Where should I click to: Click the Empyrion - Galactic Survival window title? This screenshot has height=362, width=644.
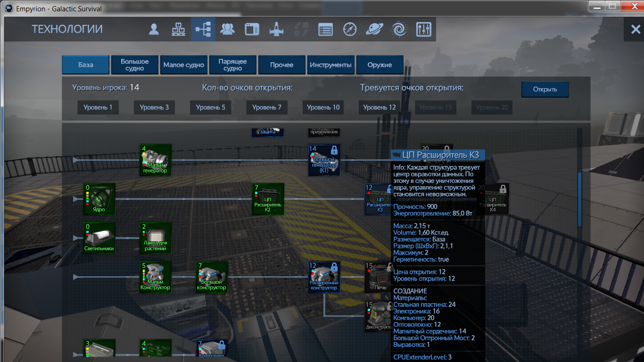pos(58,9)
